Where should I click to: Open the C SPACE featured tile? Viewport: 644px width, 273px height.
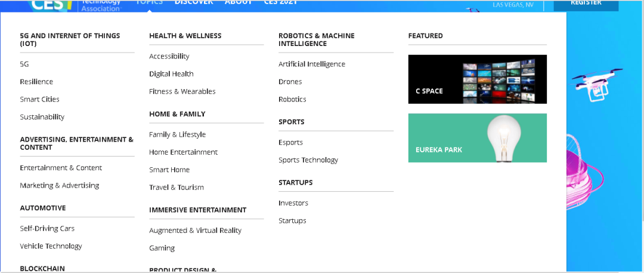[x=477, y=79]
